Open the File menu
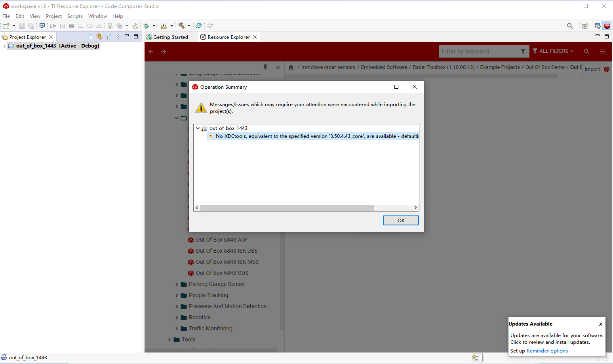This screenshot has height=364, width=613. coord(6,16)
